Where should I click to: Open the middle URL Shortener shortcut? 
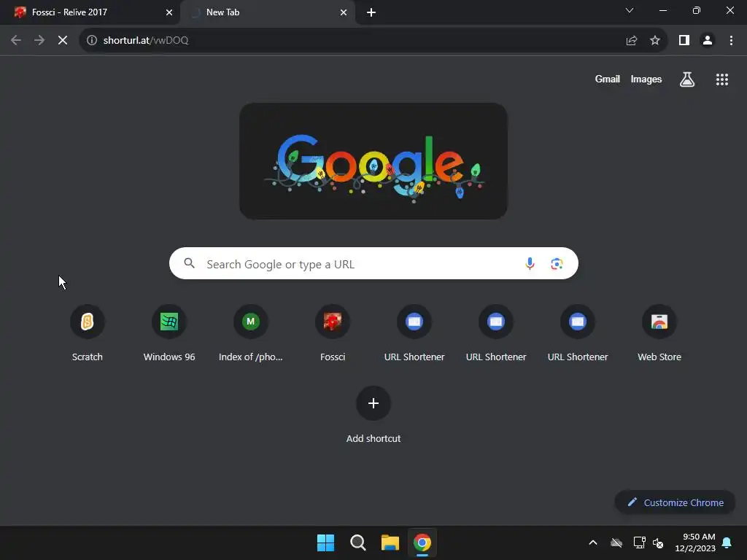496,333
